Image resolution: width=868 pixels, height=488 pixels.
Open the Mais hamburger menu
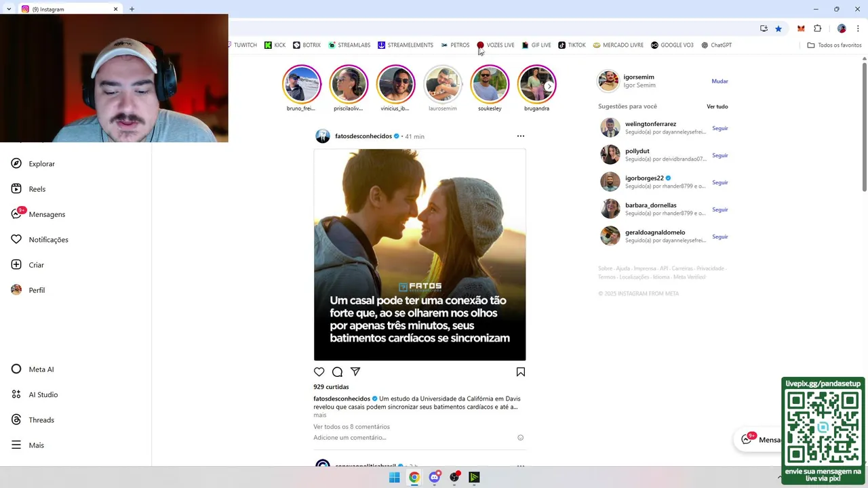pos(27,445)
